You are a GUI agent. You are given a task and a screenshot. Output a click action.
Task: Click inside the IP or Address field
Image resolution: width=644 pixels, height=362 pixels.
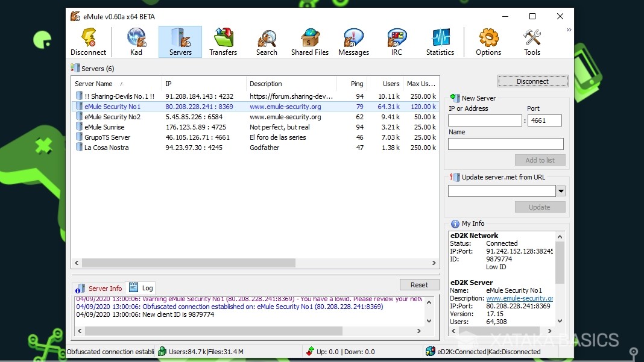pos(485,120)
